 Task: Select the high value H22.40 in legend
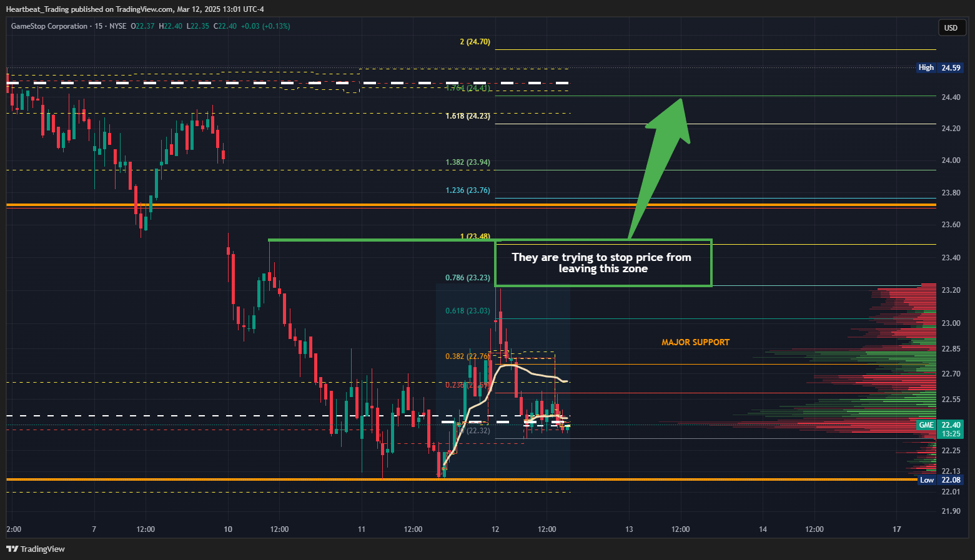(171, 26)
